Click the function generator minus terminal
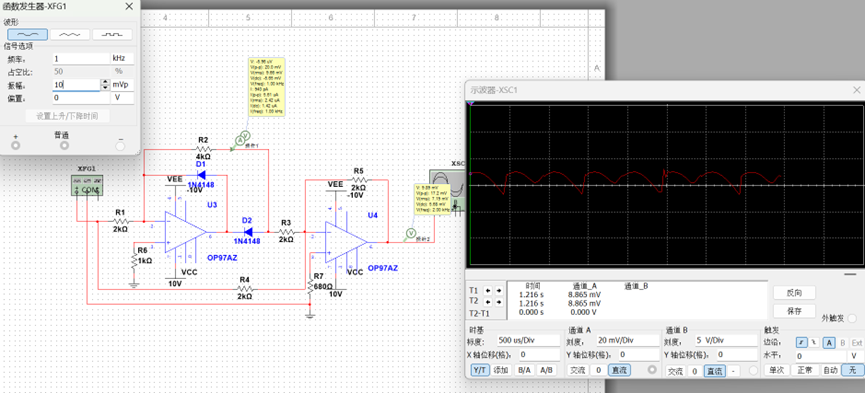The image size is (865, 393). click(120, 146)
